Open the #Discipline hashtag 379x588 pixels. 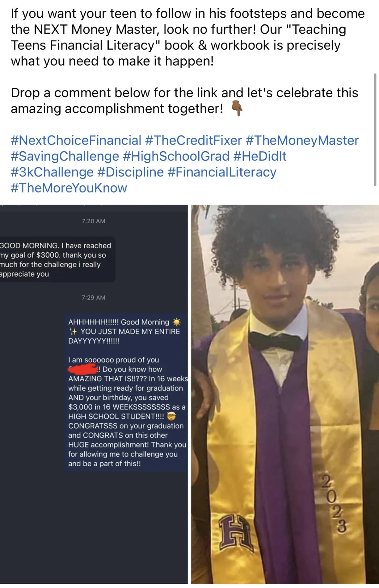coord(130,172)
